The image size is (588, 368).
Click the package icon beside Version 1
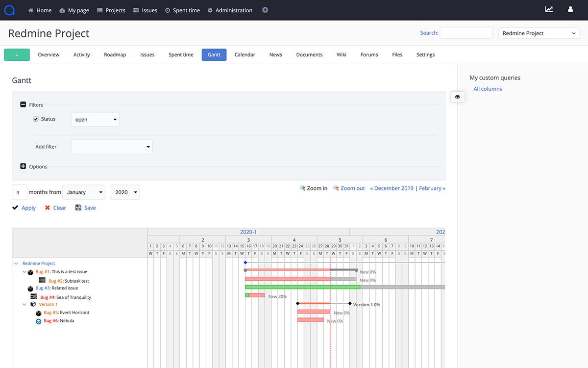coord(33,304)
